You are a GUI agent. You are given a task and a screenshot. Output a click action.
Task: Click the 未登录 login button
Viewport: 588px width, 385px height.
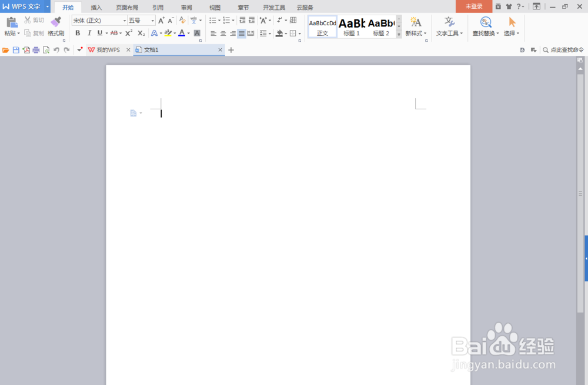click(x=473, y=6)
